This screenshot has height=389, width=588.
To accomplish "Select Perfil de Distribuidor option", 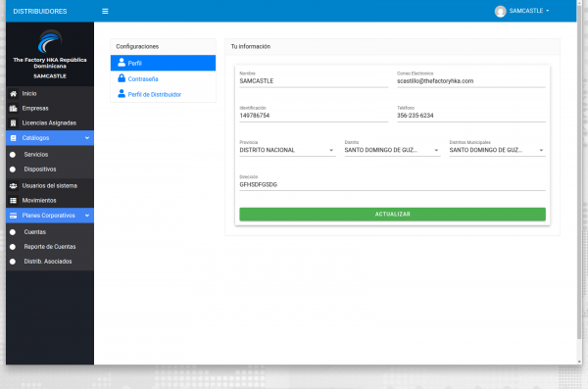I will point(163,94).
